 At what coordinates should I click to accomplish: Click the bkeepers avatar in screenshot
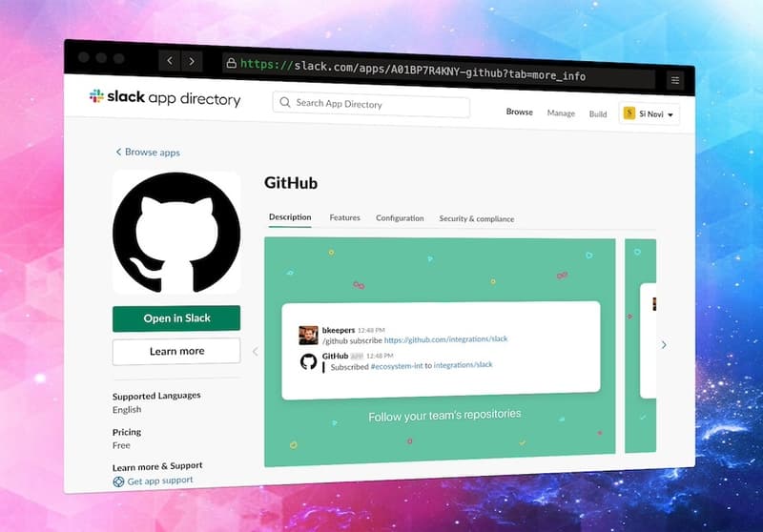[x=308, y=335]
